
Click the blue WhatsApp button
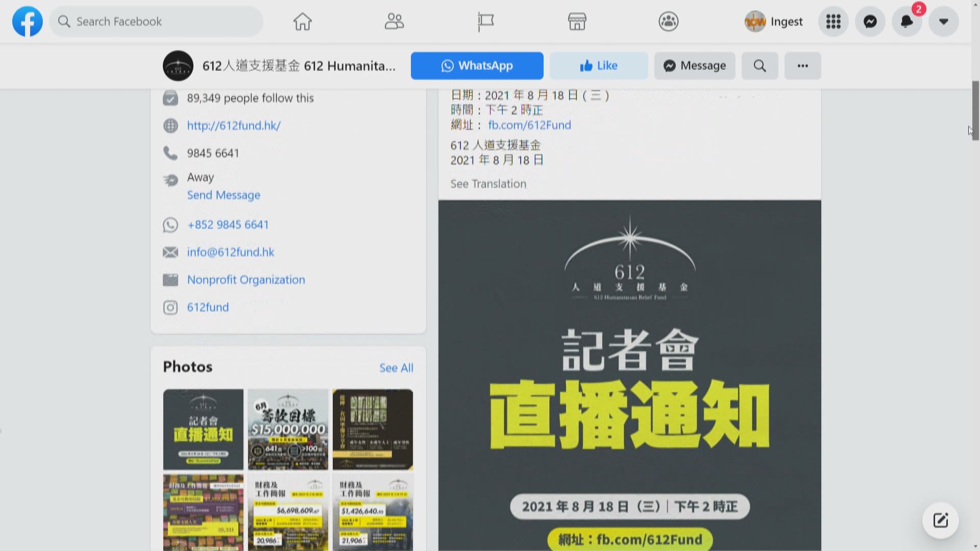pos(477,66)
